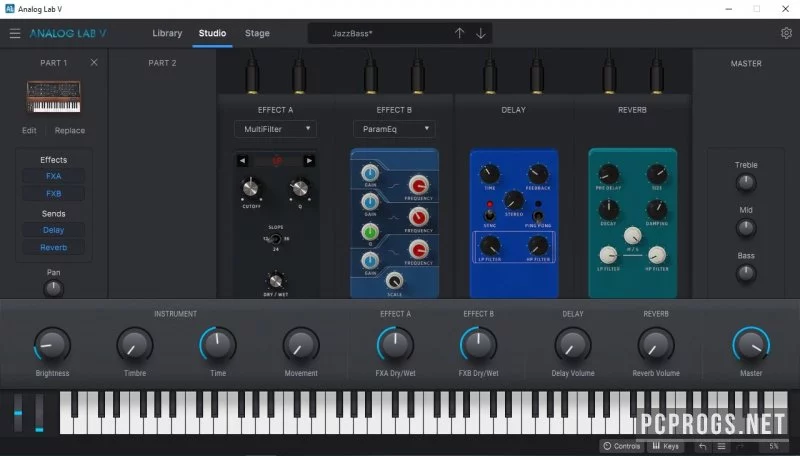
Task: Click the Master Treble knob
Action: point(746,183)
